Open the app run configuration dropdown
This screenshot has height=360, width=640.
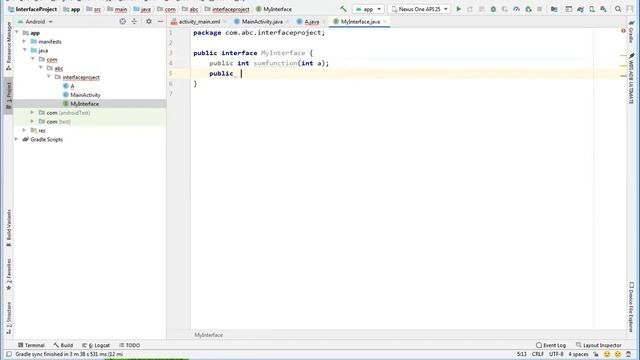pyautogui.click(x=369, y=9)
